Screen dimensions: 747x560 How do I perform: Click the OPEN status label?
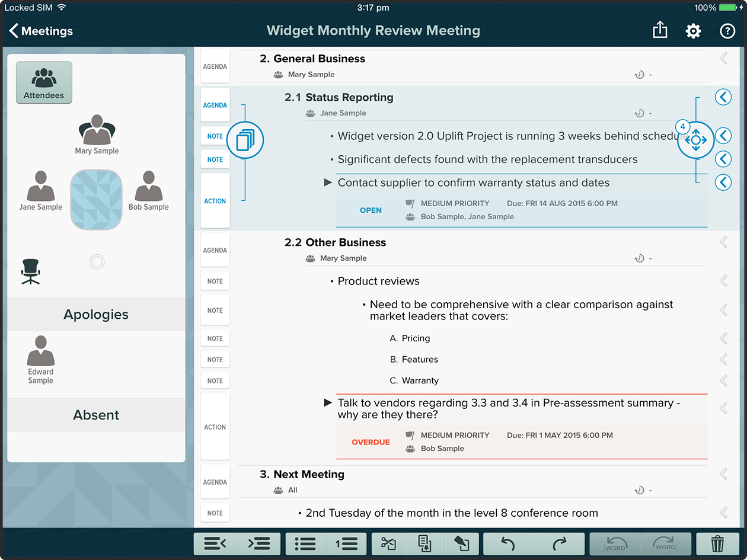click(x=371, y=210)
